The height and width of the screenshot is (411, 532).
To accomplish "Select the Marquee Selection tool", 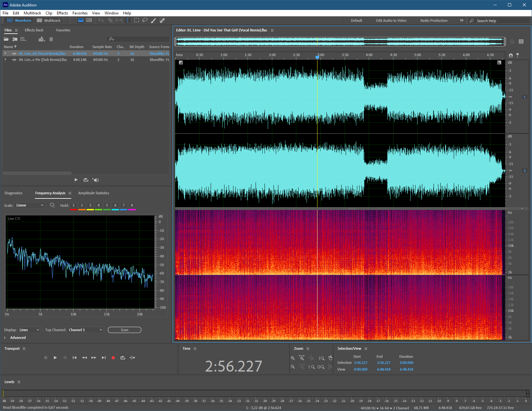I will click(x=137, y=20).
